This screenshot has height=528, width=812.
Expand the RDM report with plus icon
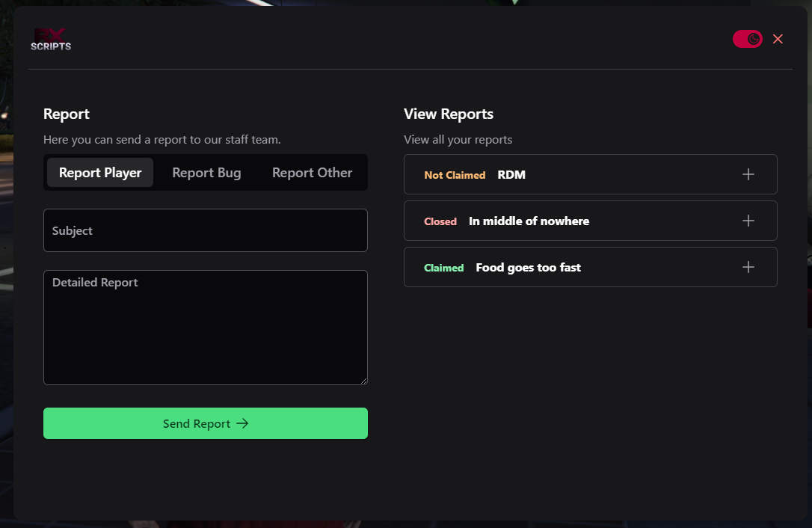click(748, 174)
